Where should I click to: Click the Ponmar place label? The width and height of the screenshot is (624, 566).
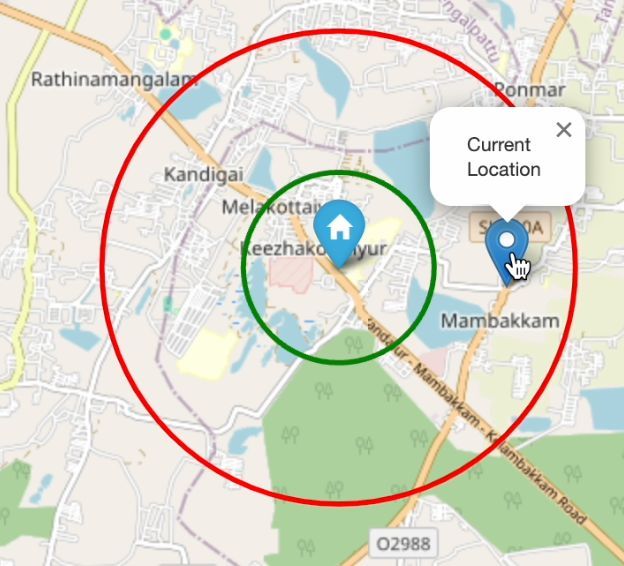(x=530, y=90)
